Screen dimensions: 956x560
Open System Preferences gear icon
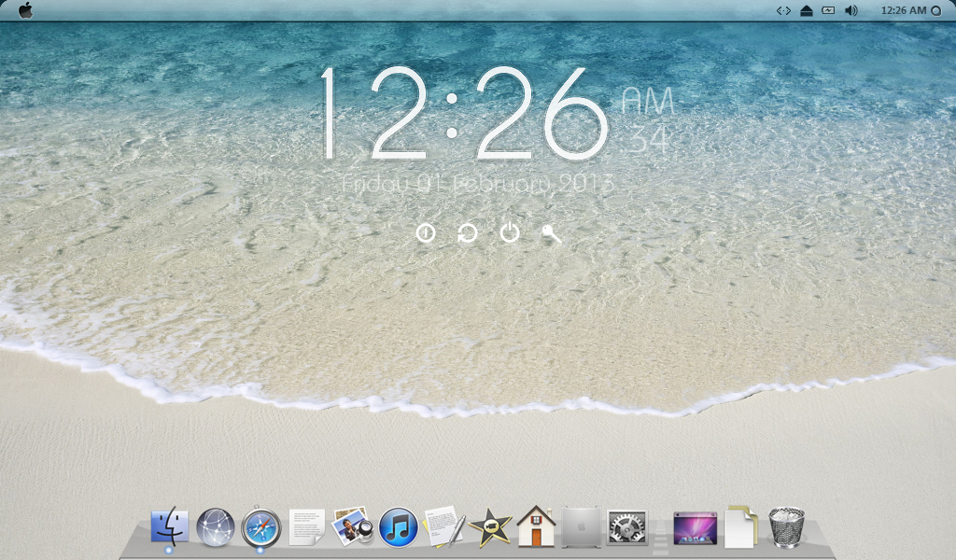pos(627,527)
